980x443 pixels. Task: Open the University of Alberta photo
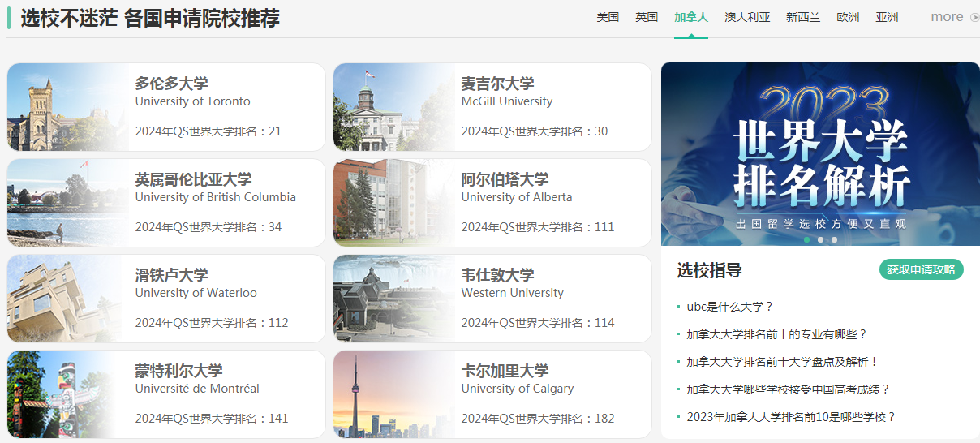click(394, 203)
